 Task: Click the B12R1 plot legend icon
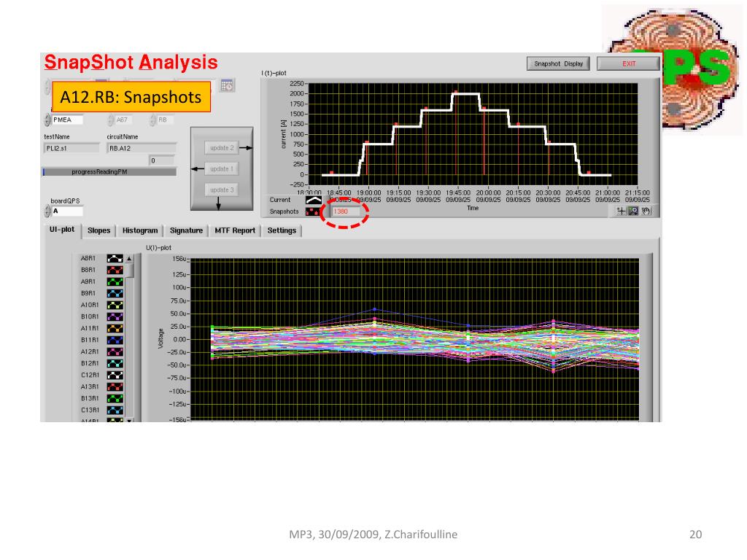point(115,363)
